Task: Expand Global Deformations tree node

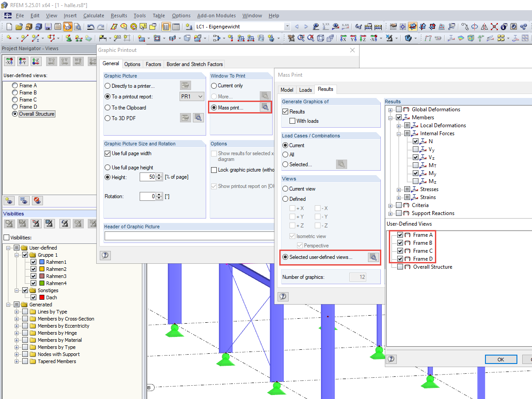Action: point(391,110)
